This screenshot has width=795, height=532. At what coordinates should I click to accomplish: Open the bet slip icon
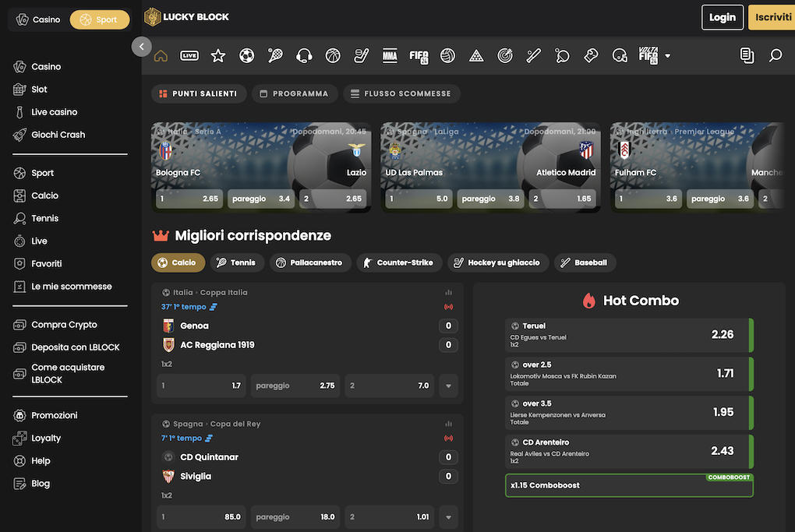[747, 56]
